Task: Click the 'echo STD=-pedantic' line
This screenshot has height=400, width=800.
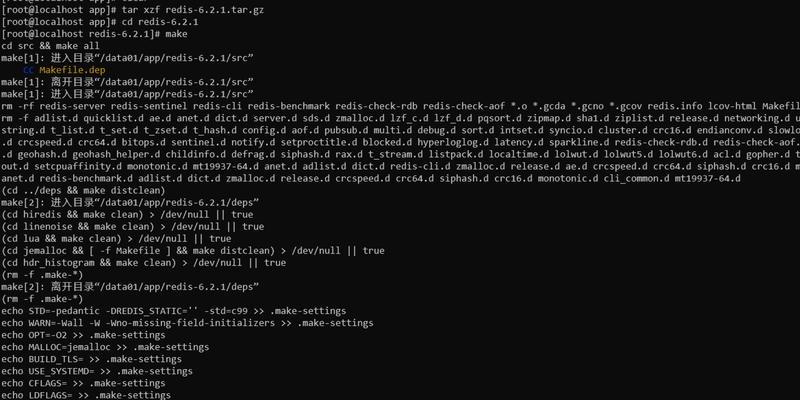Action: 173,311
